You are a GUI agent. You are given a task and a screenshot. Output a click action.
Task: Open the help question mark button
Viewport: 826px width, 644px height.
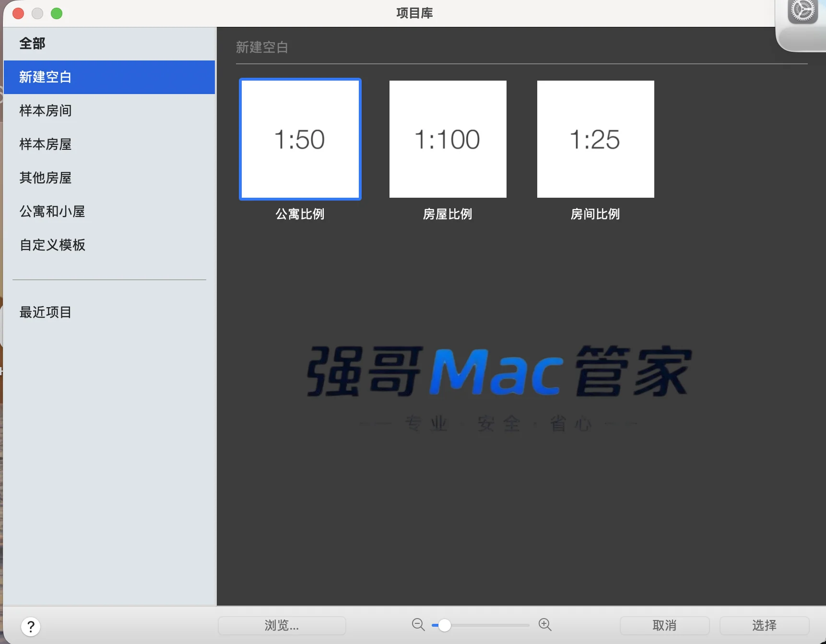[31, 626]
